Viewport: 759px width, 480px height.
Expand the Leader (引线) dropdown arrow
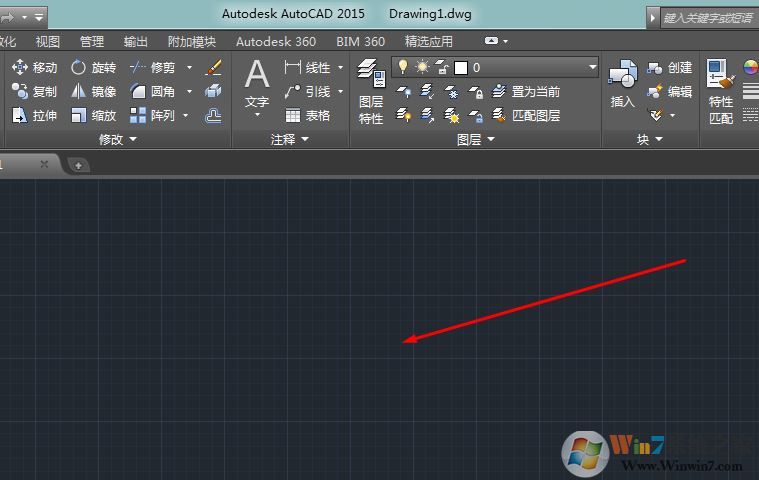(x=340, y=91)
